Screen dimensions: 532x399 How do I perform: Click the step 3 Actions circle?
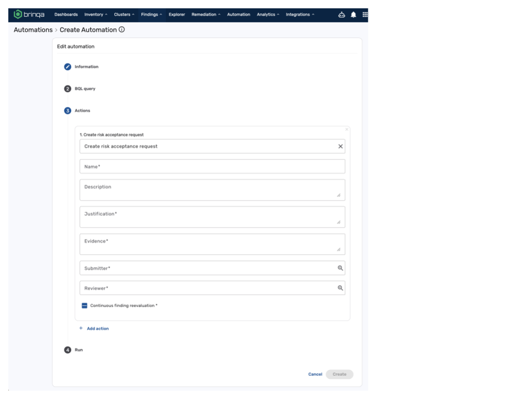[x=68, y=111]
